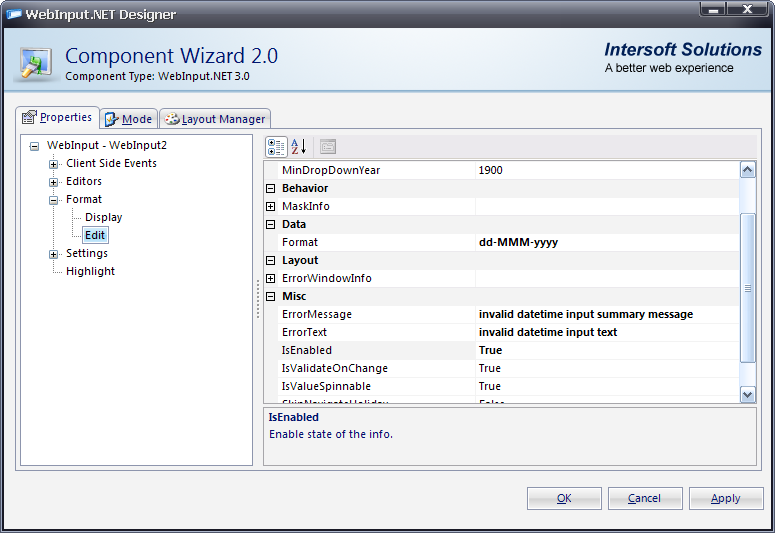Click the OK button
Image resolution: width=775 pixels, height=533 pixels.
click(564, 498)
